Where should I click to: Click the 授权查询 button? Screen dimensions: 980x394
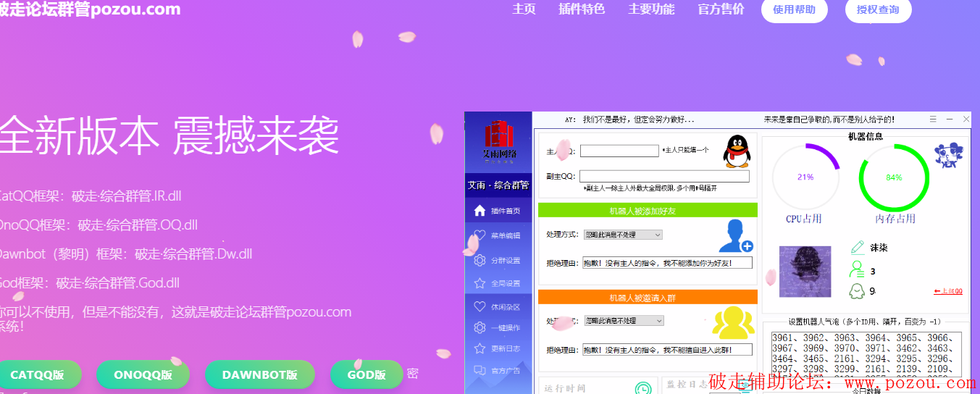pyautogui.click(x=878, y=9)
